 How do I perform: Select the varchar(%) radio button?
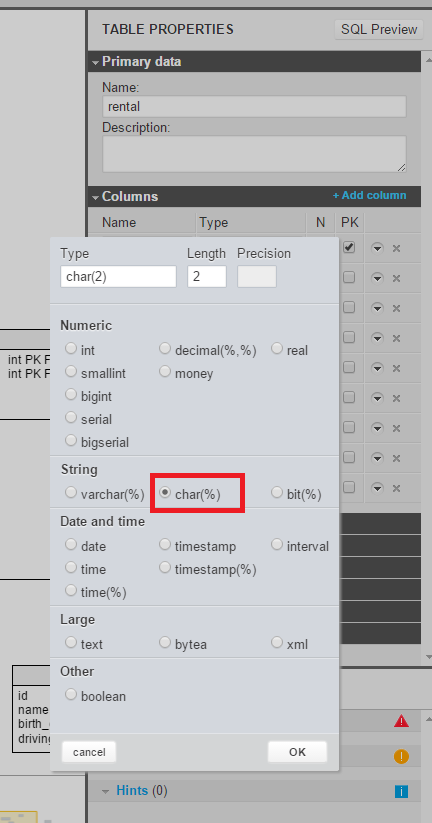(x=71, y=492)
